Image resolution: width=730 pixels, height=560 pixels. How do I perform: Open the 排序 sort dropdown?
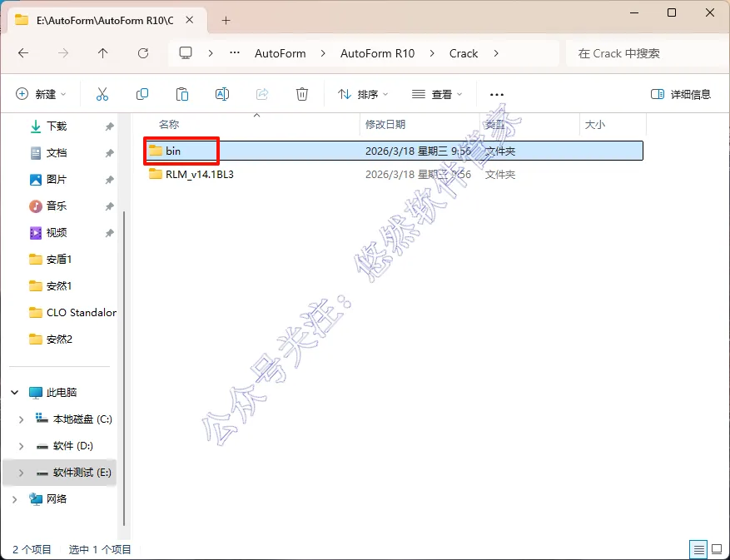(363, 94)
